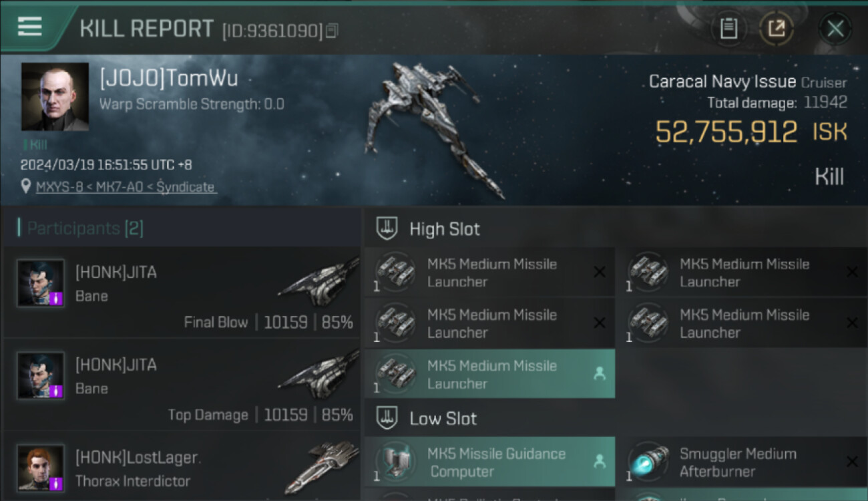Open the MXYS-8 location link
This screenshot has height=501, width=868.
click(x=126, y=187)
